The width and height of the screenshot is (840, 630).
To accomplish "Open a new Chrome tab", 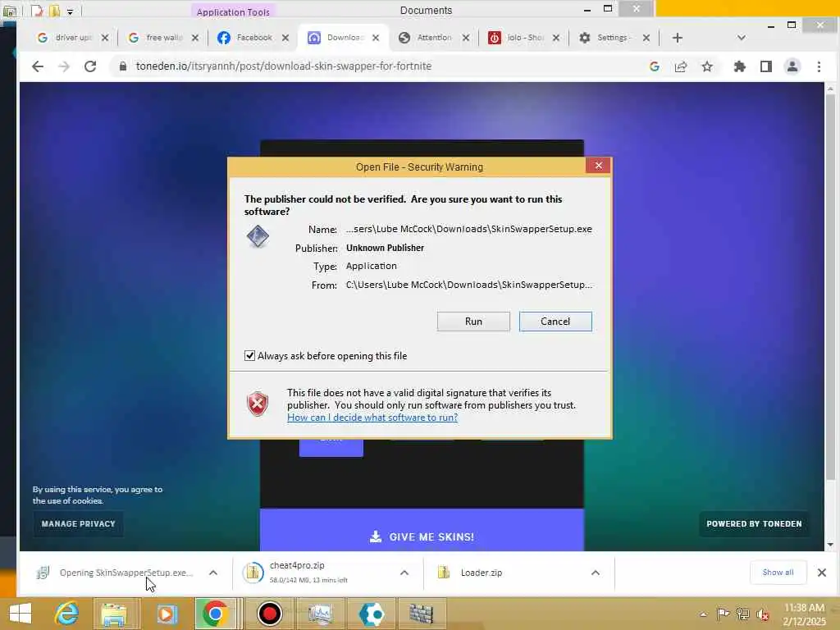I will (x=677, y=38).
